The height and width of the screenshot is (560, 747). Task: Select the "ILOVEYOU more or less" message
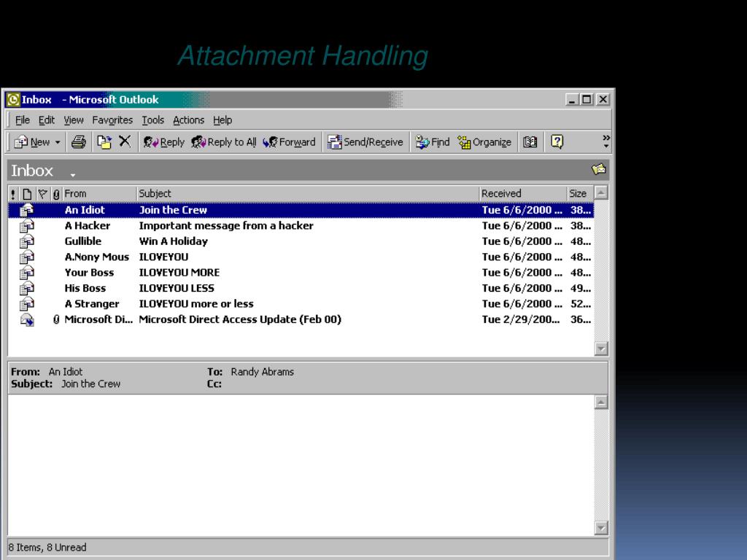click(301, 304)
